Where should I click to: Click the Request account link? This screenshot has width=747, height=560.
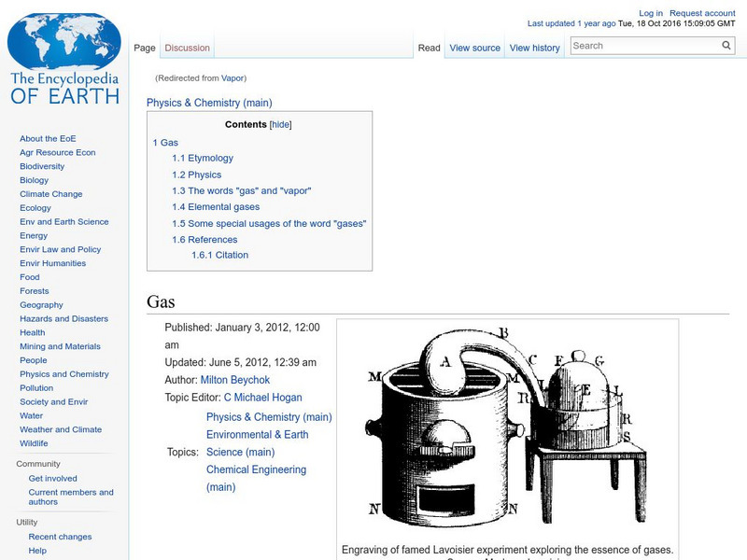tap(702, 13)
